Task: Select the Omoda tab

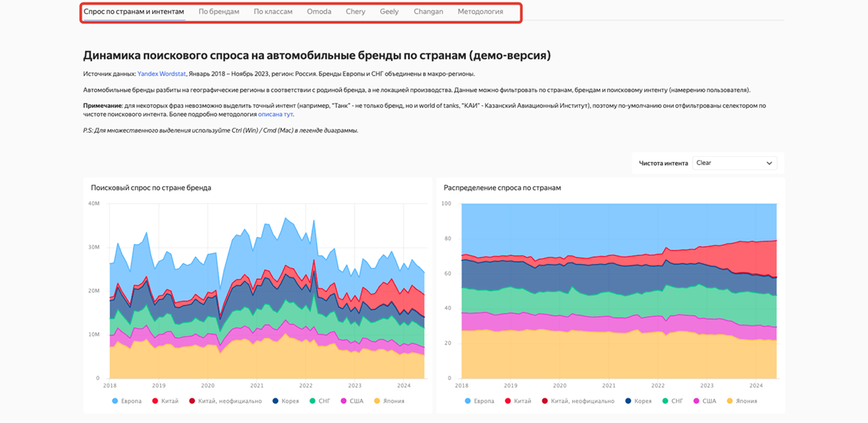Action: tap(319, 11)
